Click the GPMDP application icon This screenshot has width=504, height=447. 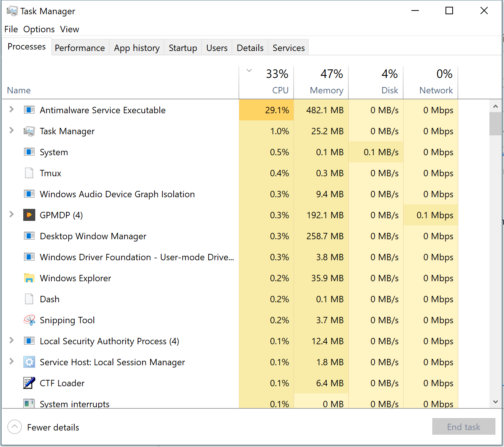tap(29, 215)
